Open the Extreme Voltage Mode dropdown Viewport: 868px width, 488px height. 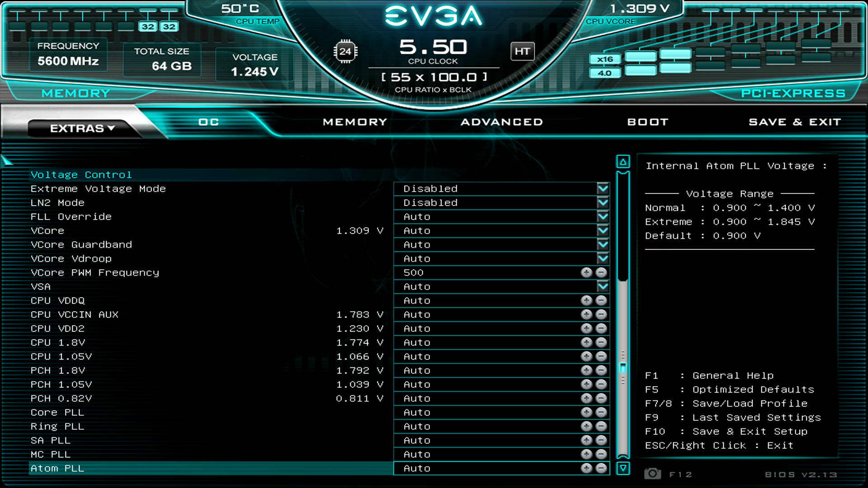[602, 188]
